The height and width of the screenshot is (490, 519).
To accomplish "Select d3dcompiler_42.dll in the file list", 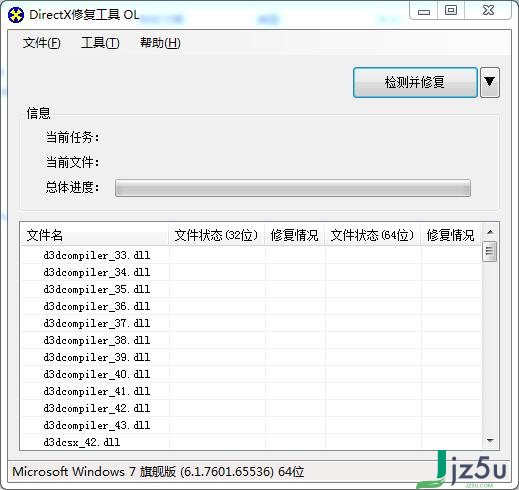I will click(97, 408).
